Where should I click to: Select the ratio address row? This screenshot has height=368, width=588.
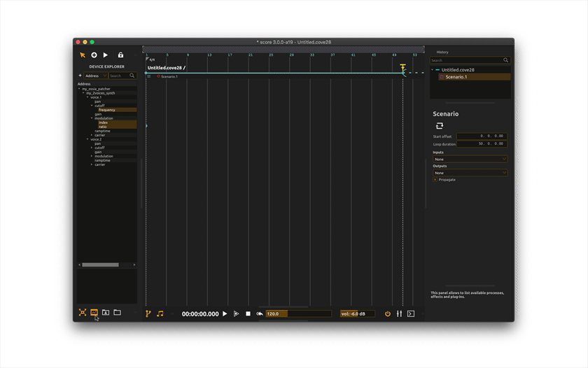[117, 127]
